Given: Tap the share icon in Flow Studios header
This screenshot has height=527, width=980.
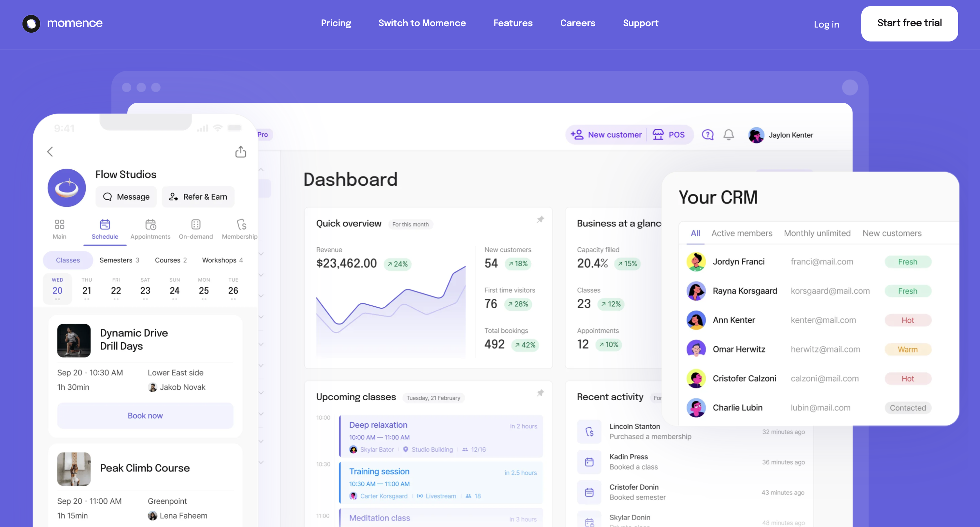Looking at the screenshot, I should pos(241,151).
